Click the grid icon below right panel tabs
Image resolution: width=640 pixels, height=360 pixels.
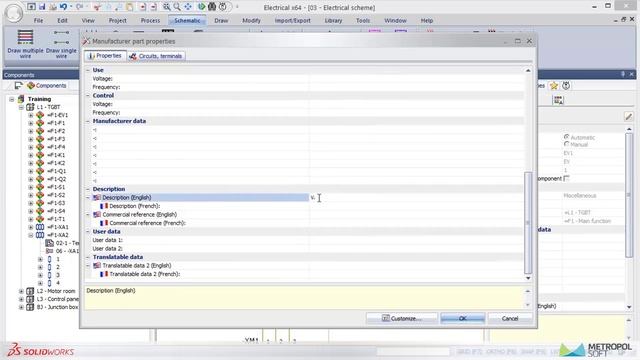[558, 100]
